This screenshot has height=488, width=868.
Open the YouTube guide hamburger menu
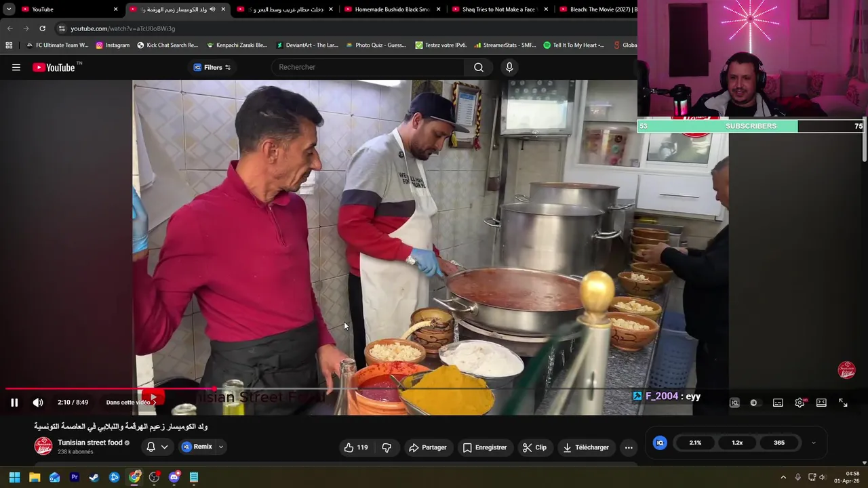pyautogui.click(x=16, y=67)
